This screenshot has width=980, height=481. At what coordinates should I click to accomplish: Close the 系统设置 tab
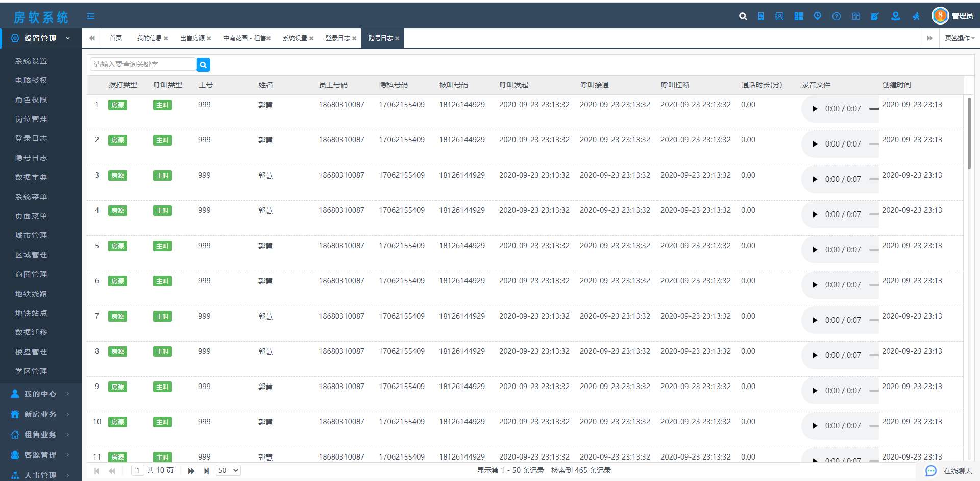point(311,38)
